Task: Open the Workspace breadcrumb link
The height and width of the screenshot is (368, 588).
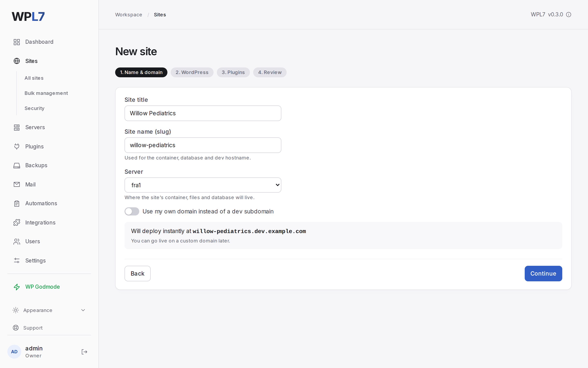Action: tap(129, 15)
